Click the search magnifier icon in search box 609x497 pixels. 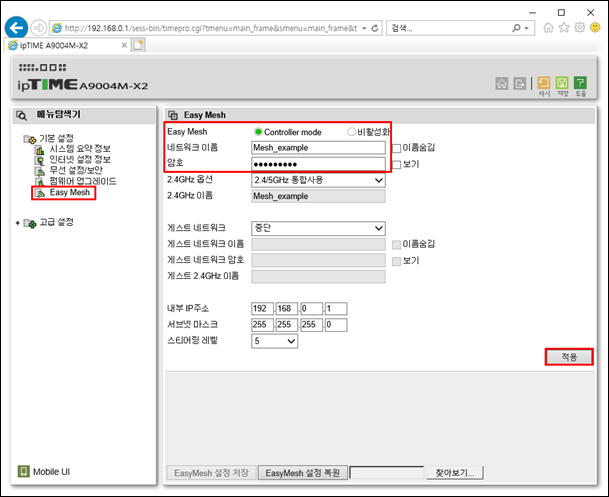click(516, 28)
